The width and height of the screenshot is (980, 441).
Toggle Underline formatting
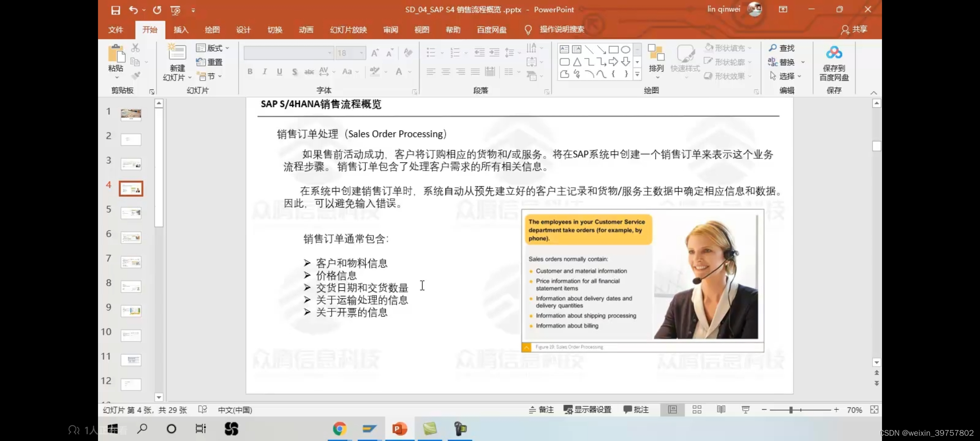pyautogui.click(x=279, y=72)
